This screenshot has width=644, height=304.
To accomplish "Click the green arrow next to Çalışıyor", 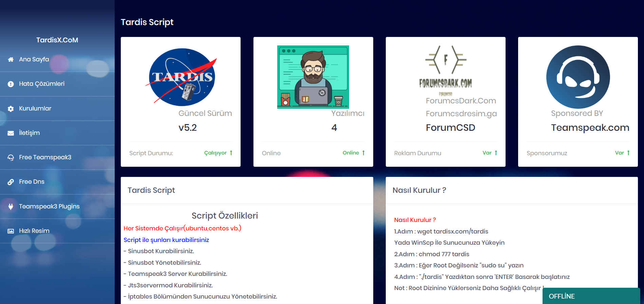I will coord(231,153).
